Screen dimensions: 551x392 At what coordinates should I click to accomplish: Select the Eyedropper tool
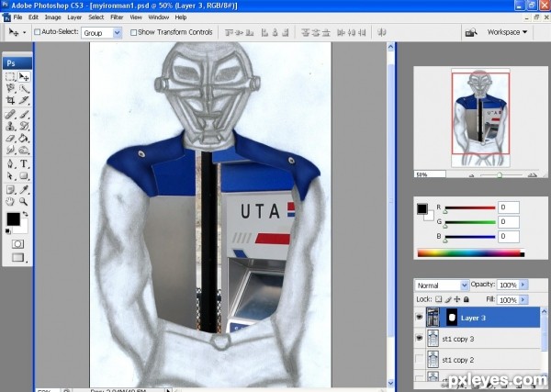(24, 190)
